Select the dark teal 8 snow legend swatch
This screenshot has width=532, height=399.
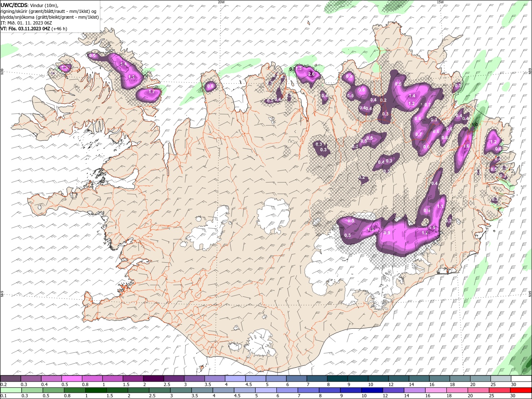(337, 378)
